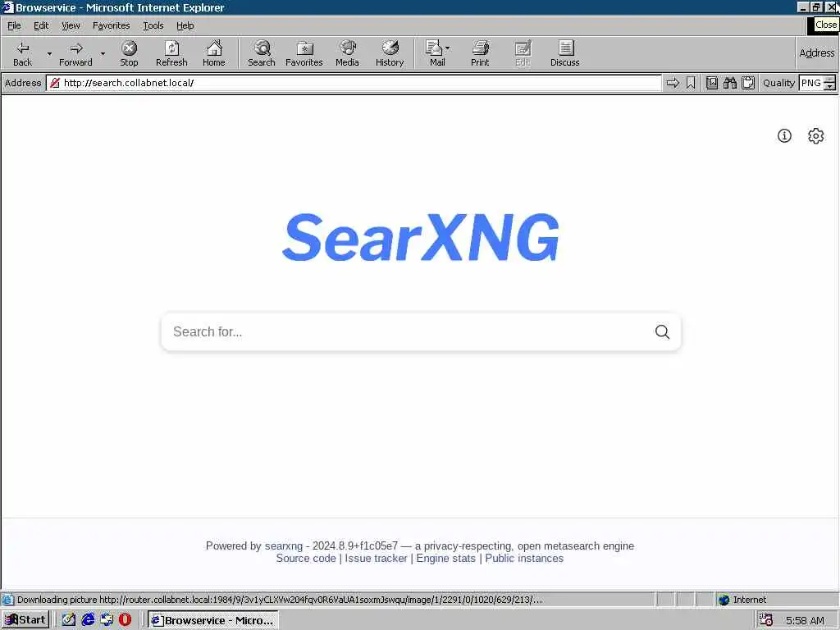Print the page with the Print button
Viewport: 840px width, 630px height.
click(480, 53)
